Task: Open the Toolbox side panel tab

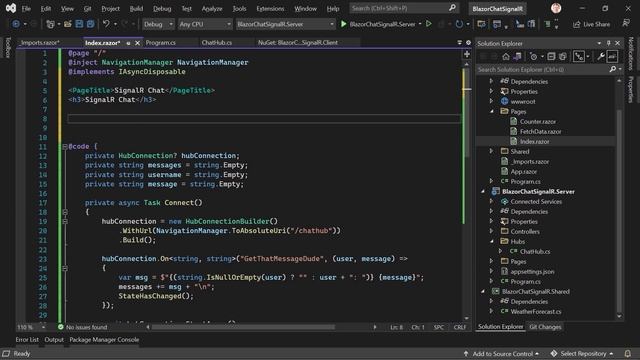Action: (8, 47)
